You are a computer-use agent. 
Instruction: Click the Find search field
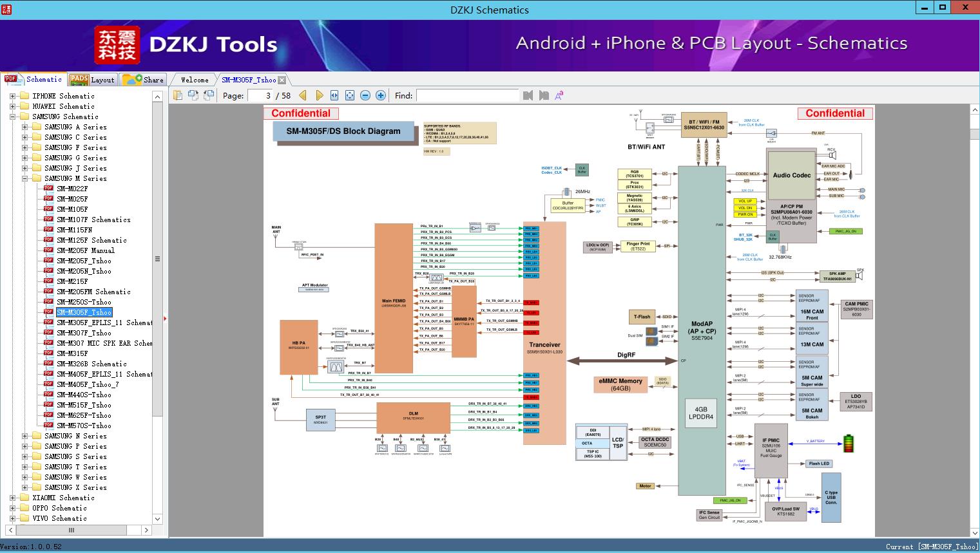click(x=467, y=95)
